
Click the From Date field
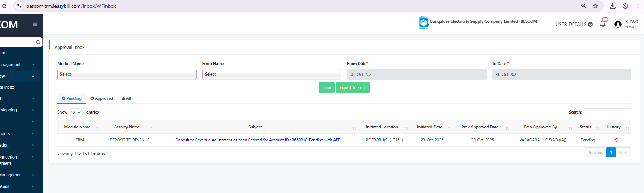(x=417, y=75)
